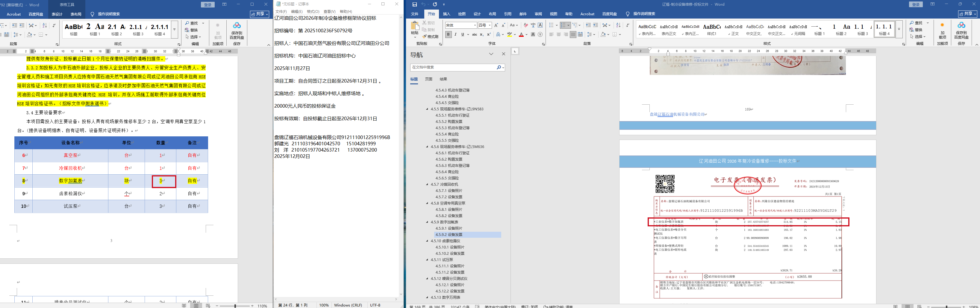Screen dimensions: 980x308
Task: Center align text in right Word ribbon
Action: pos(558,35)
